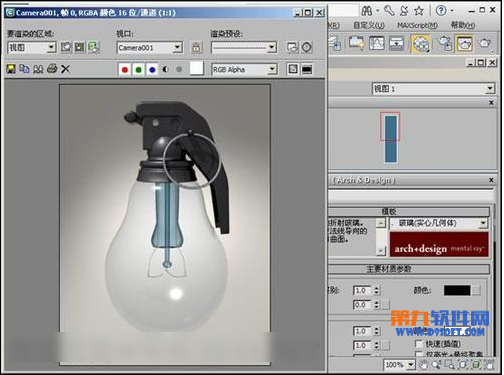Click the Edit Region icon in render window

coord(66,48)
